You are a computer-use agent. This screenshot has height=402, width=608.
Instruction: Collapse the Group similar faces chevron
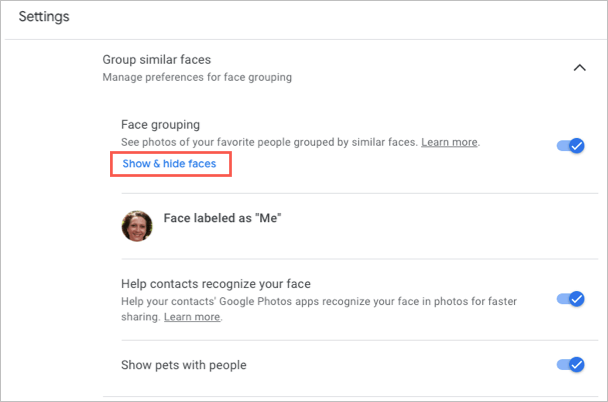[577, 68]
